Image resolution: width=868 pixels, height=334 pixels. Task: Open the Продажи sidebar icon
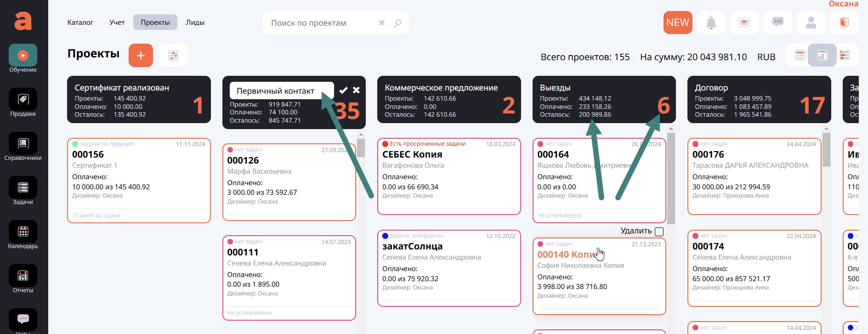click(23, 100)
